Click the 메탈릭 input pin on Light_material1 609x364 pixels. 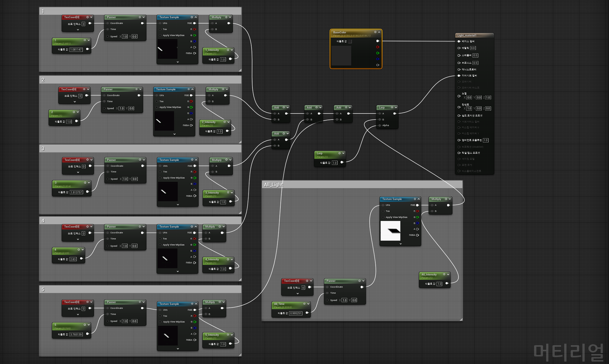point(459,48)
